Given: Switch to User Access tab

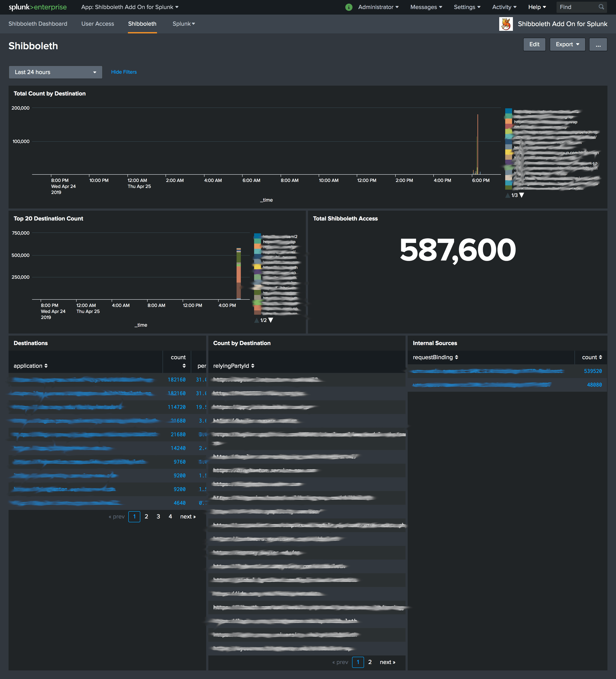Looking at the screenshot, I should coord(98,24).
